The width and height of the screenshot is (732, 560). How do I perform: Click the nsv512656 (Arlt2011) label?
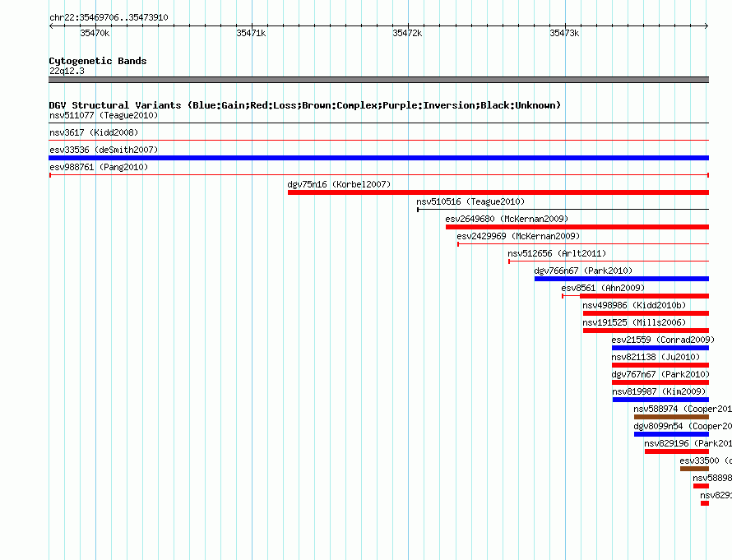557,253
